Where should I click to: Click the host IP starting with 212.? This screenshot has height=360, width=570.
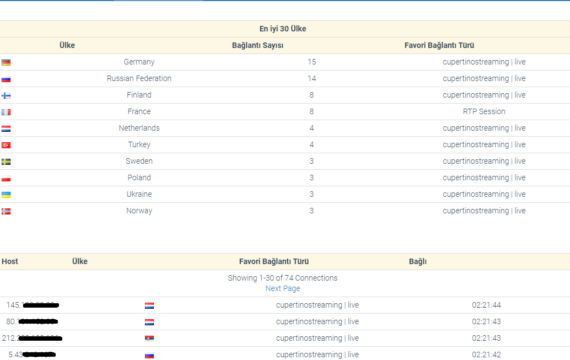(32, 338)
